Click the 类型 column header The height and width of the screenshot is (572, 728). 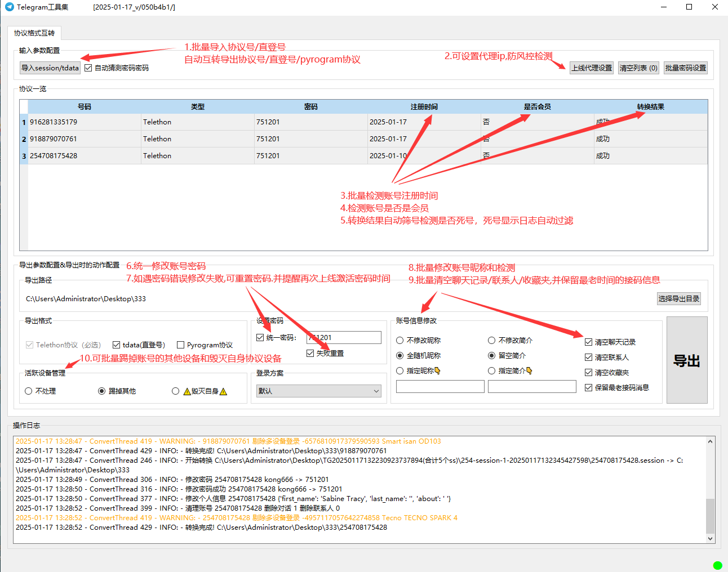pyautogui.click(x=198, y=107)
